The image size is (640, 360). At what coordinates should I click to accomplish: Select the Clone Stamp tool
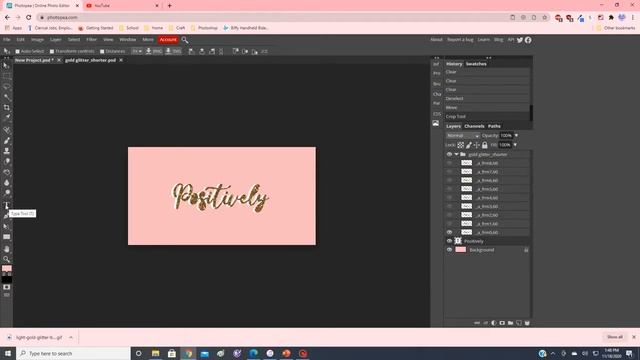(6, 151)
